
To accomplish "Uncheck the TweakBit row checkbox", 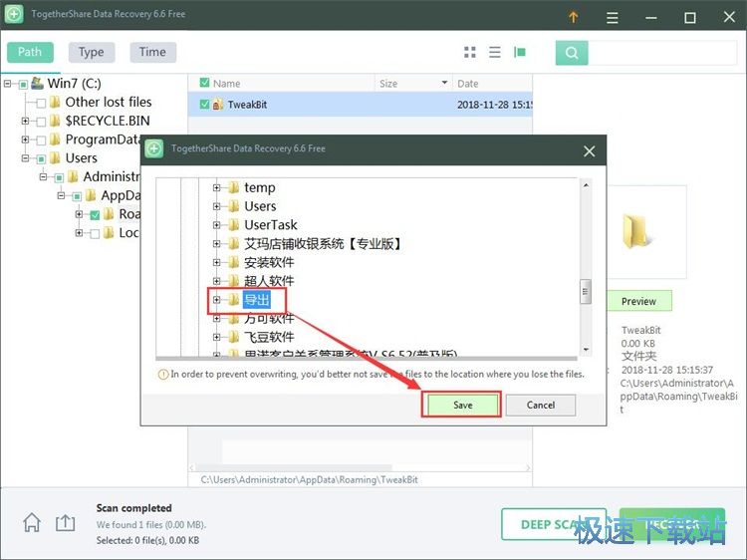I will pyautogui.click(x=205, y=104).
